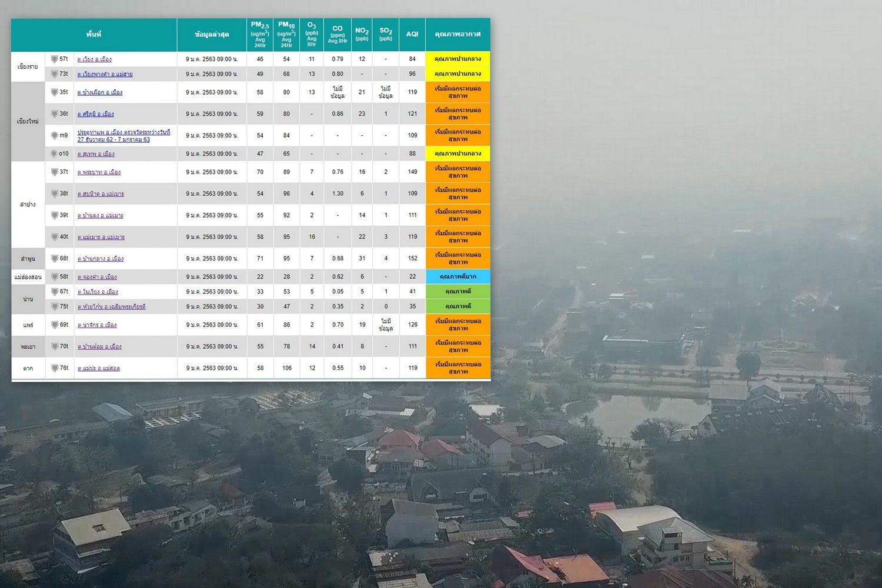Open the ต.ช้างเผือก อ.เมือง station link
The image size is (882, 588).
coord(99,92)
